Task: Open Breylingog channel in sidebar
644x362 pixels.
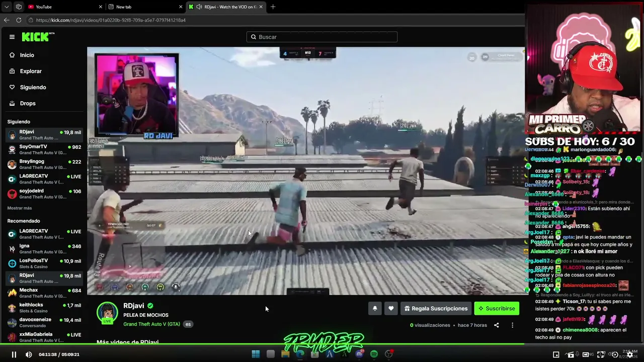Action: pyautogui.click(x=44, y=164)
